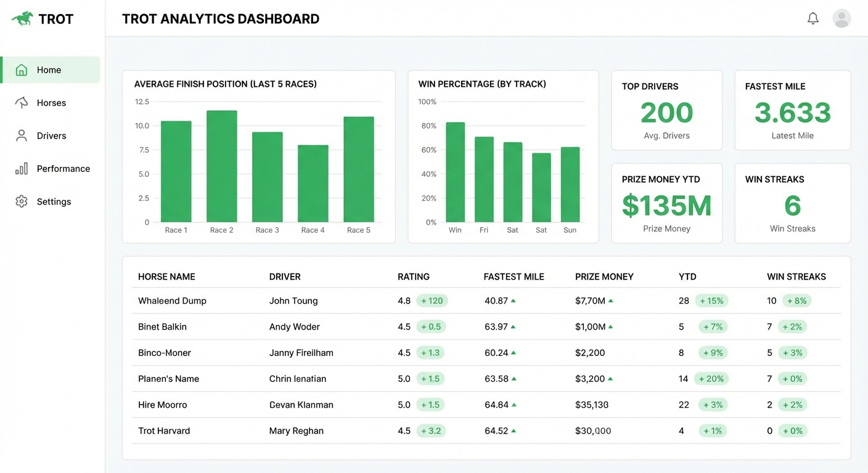Click the +120 rating badge
This screenshot has width=868, height=473.
[x=432, y=301]
